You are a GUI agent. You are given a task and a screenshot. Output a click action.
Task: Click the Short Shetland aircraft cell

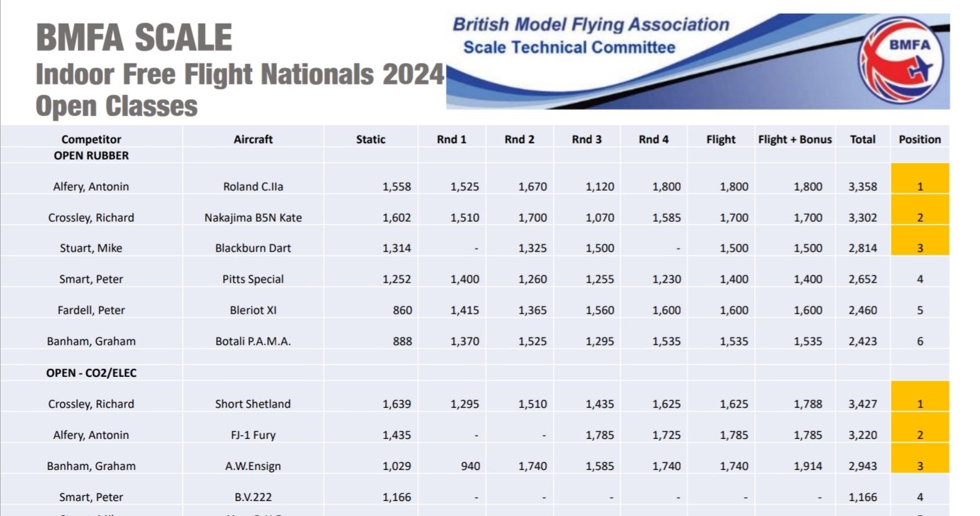click(x=253, y=404)
